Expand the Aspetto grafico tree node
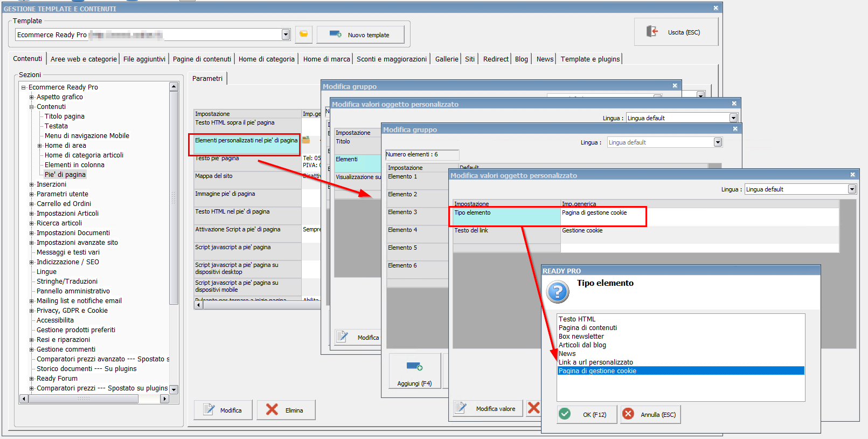Screen dimensions: 868x439 tap(31, 97)
